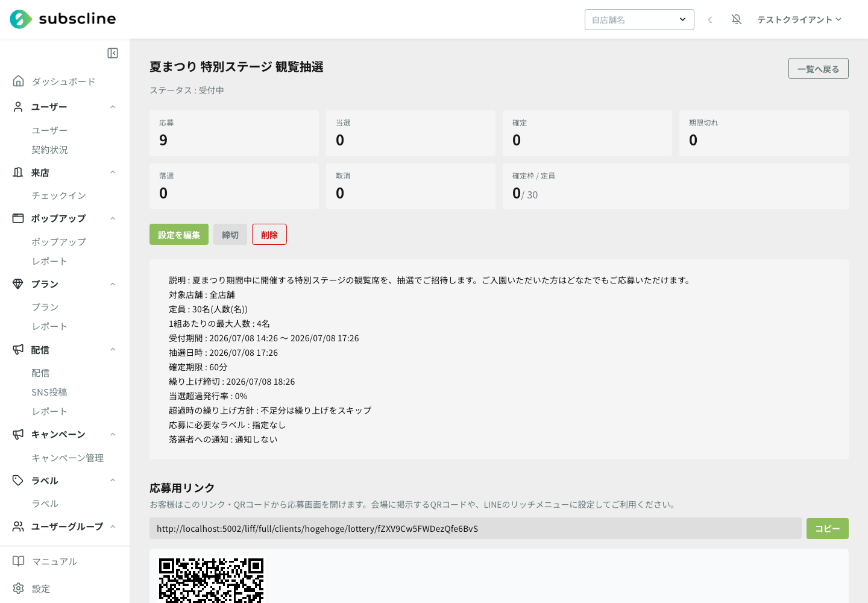
Task: Click the 取消 count card
Action: point(410,186)
